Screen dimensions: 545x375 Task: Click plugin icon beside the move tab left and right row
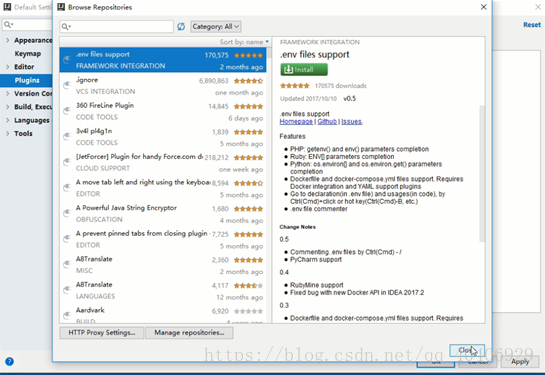67,188
